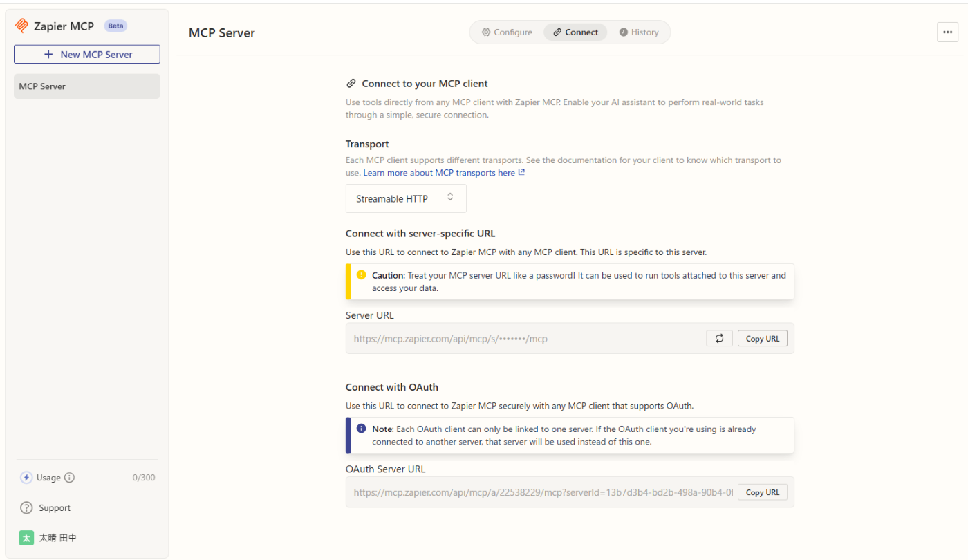Click the 0/300 usage count

[x=144, y=478]
